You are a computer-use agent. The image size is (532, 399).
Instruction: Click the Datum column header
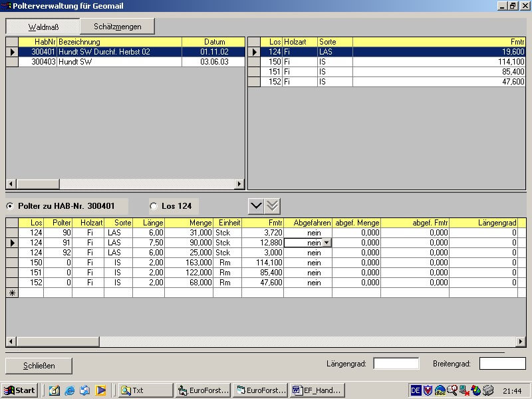[213, 42]
